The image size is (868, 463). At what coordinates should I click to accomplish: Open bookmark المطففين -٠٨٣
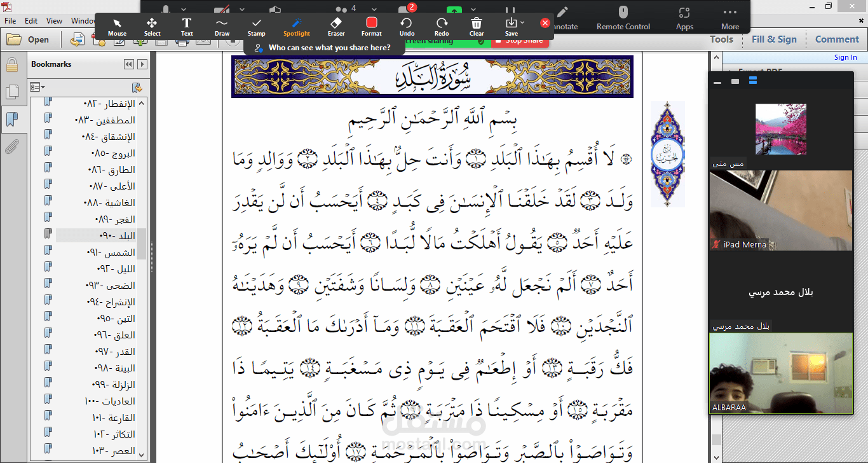point(105,120)
